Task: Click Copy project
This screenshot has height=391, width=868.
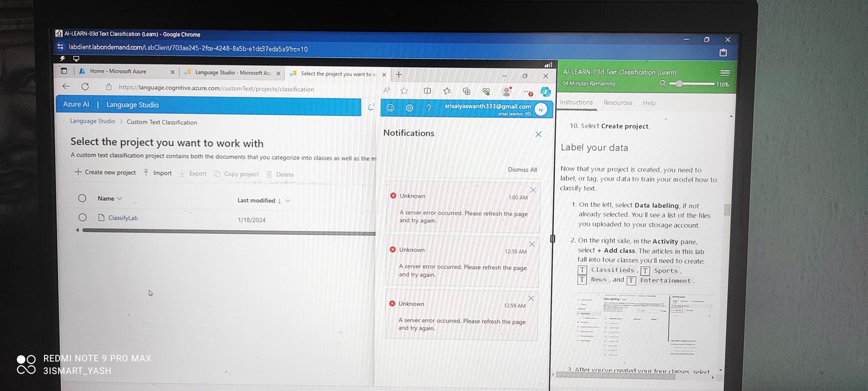Action: click(x=236, y=174)
